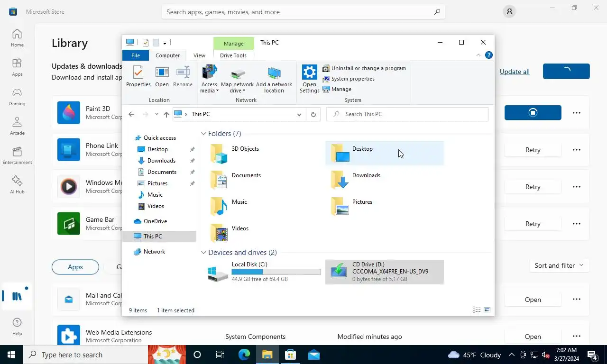Unpin Desktop via its pin icon
This screenshot has width=607, height=364.
coord(192,149)
